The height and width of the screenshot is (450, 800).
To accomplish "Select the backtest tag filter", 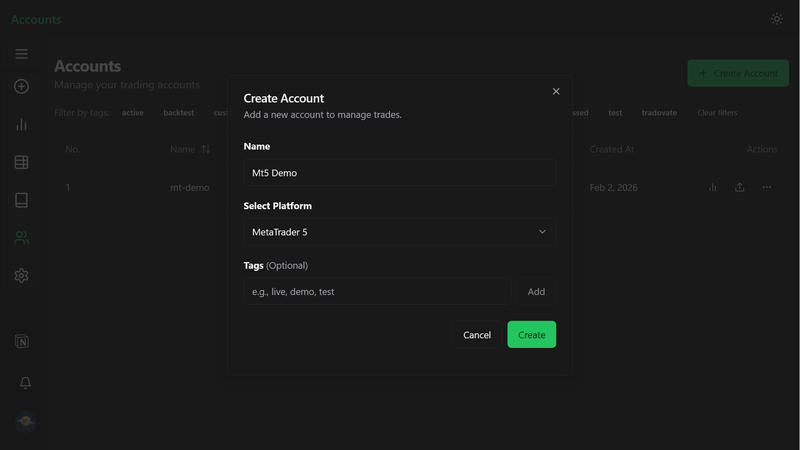I will pos(179,113).
